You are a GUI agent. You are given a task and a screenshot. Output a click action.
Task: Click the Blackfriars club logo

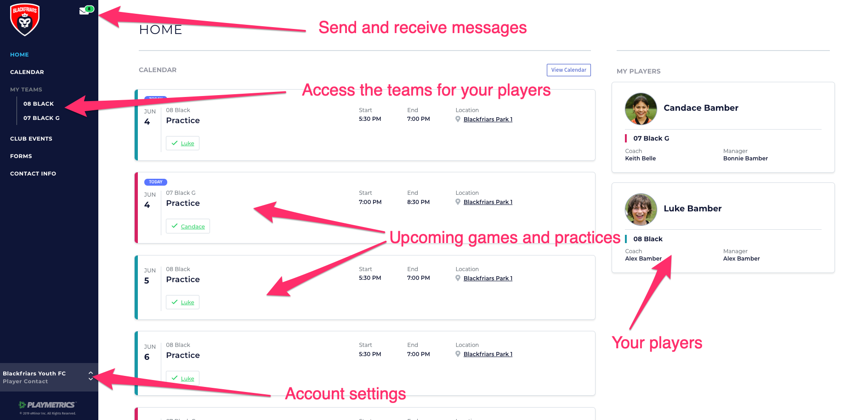point(25,20)
